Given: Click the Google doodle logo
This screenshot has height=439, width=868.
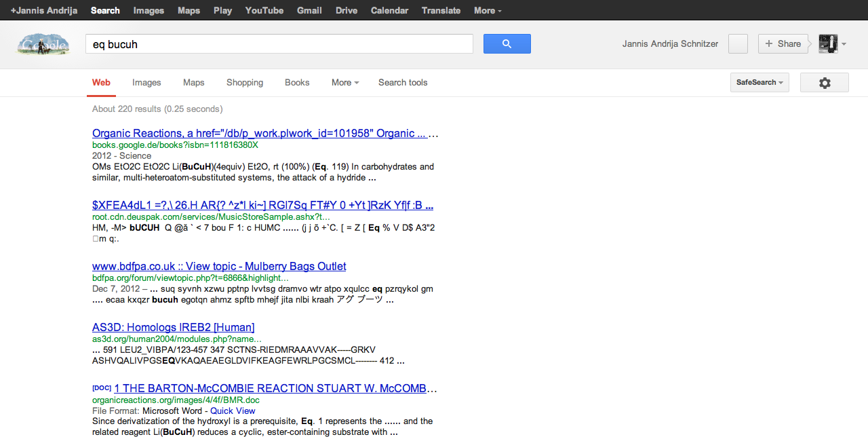Looking at the screenshot, I should click(43, 44).
